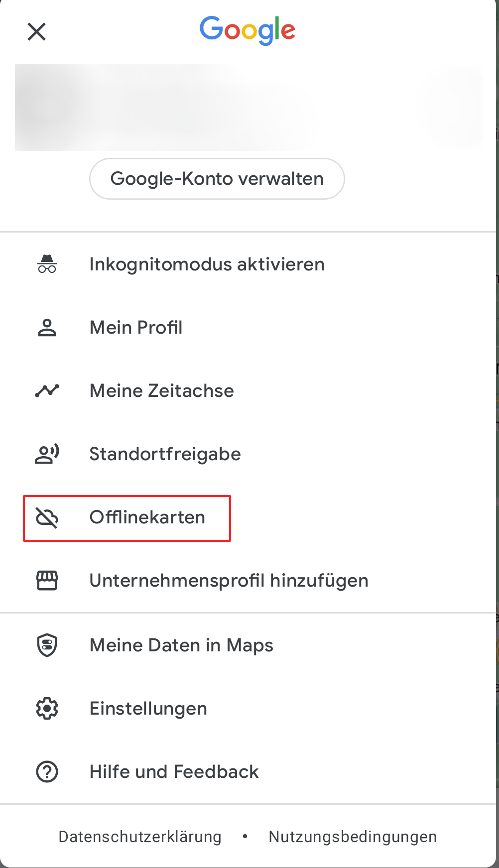Click the timeline graph icon

click(x=47, y=391)
